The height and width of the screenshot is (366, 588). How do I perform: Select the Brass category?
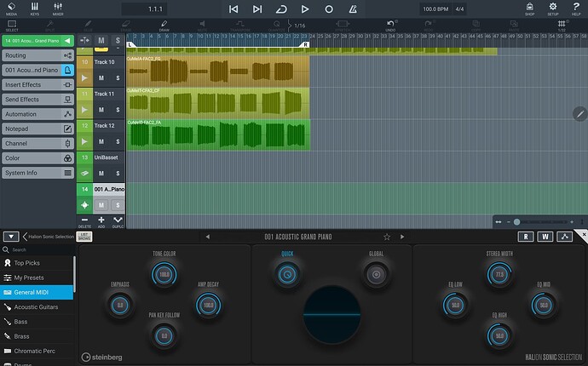37,336
